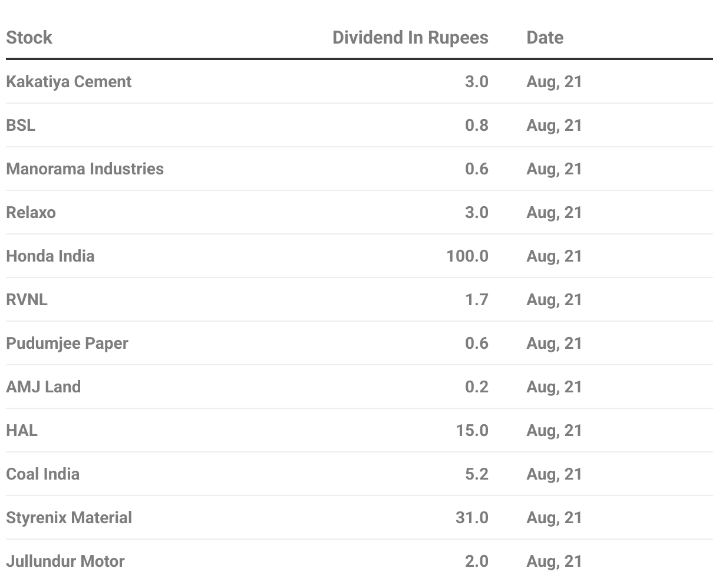Select the HAL stock name
Screen dimensions: 719x588
tap(22, 430)
